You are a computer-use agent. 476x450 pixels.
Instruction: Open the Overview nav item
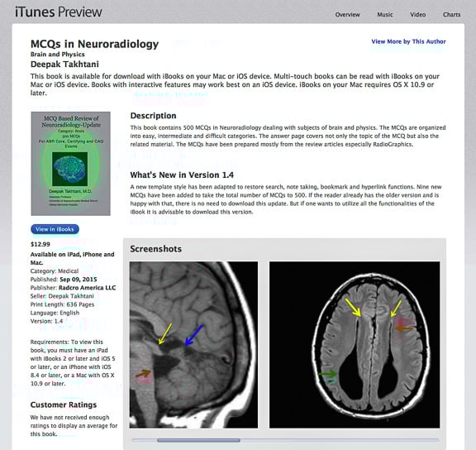(x=347, y=15)
